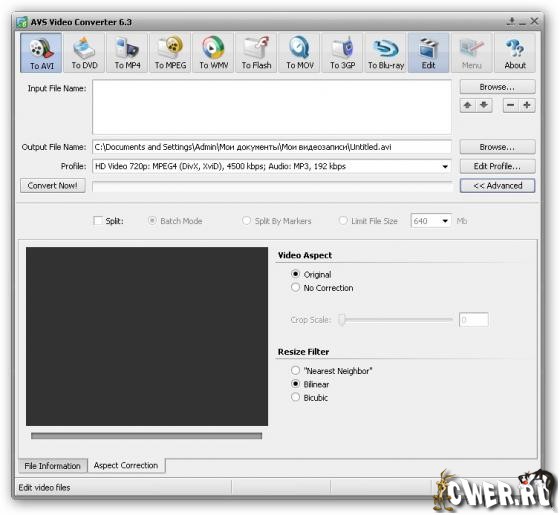This screenshot has width=560, height=515.
Task: Click "Edit video files" status bar text
Action: tap(44, 488)
